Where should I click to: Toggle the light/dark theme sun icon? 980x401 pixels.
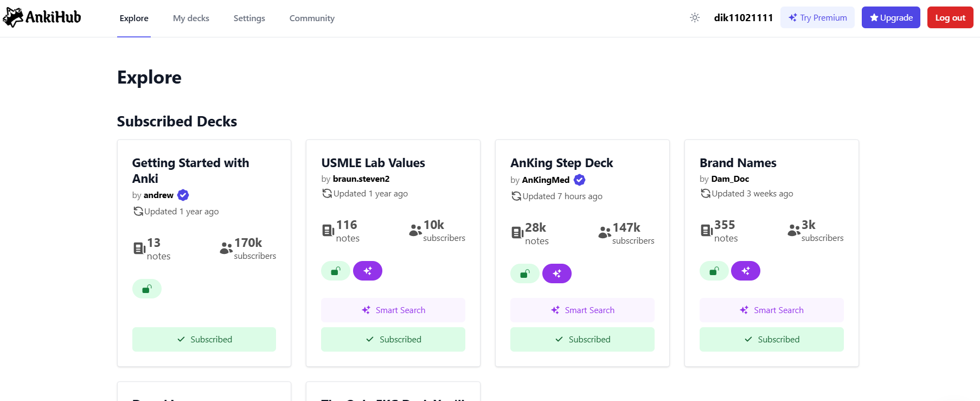695,18
